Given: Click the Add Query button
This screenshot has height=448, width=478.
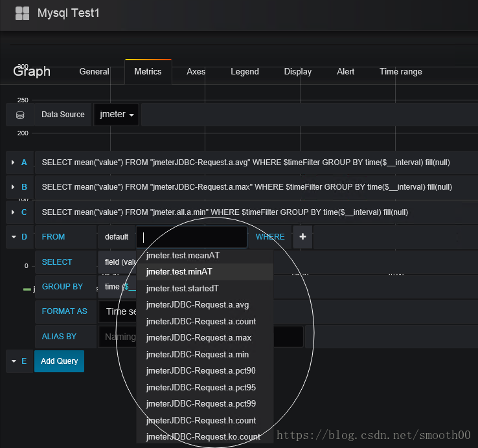Looking at the screenshot, I should click(59, 361).
